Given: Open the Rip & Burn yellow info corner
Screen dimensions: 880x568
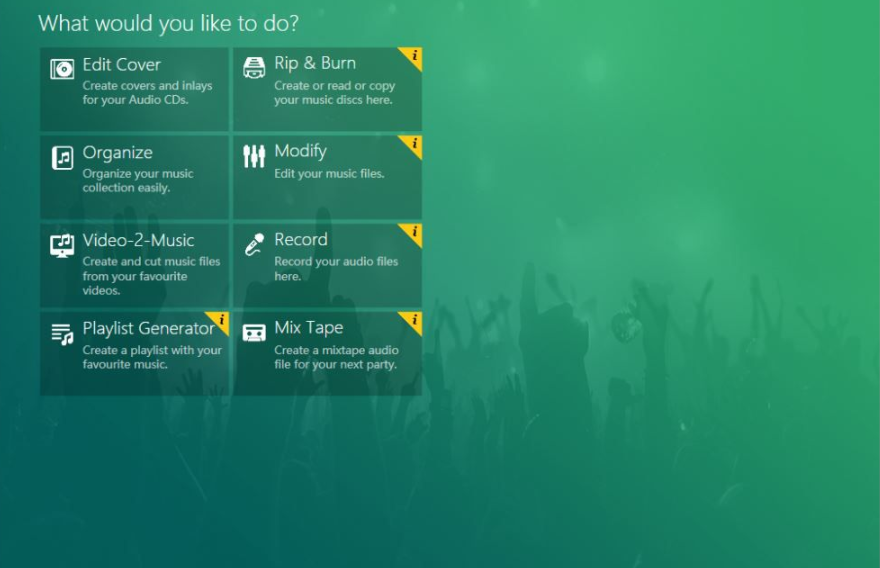Looking at the screenshot, I should click(x=413, y=56).
